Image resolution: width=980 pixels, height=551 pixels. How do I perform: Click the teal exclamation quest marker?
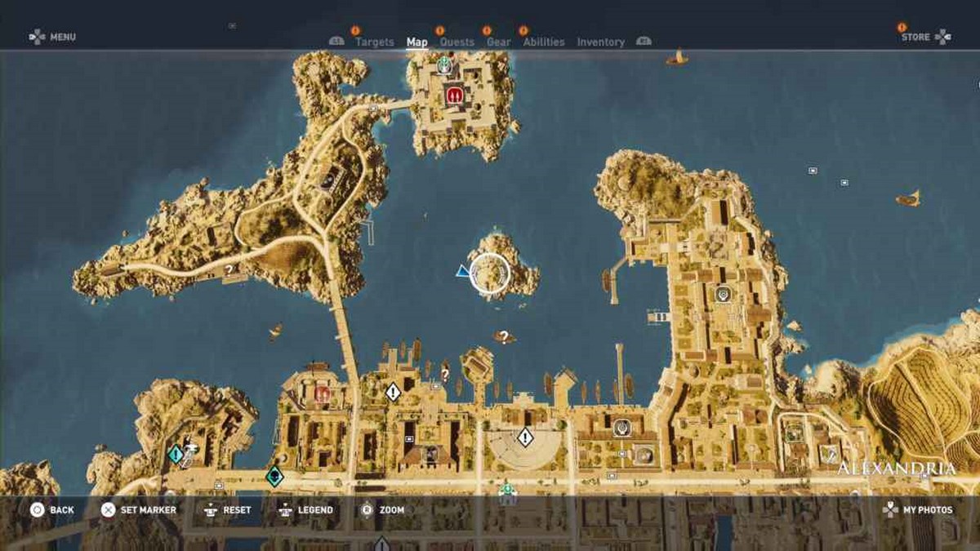[x=176, y=454]
